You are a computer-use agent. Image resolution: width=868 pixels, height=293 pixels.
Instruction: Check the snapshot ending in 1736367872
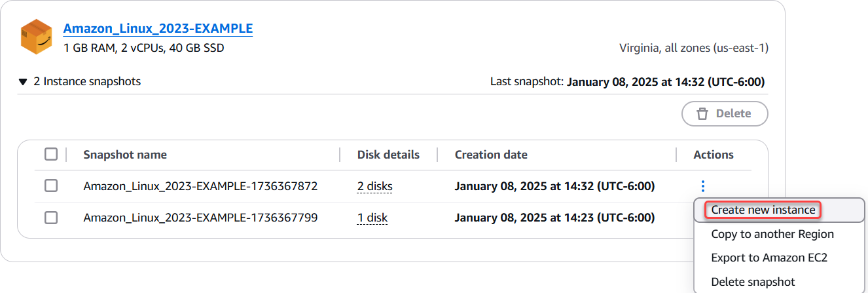coord(51,186)
